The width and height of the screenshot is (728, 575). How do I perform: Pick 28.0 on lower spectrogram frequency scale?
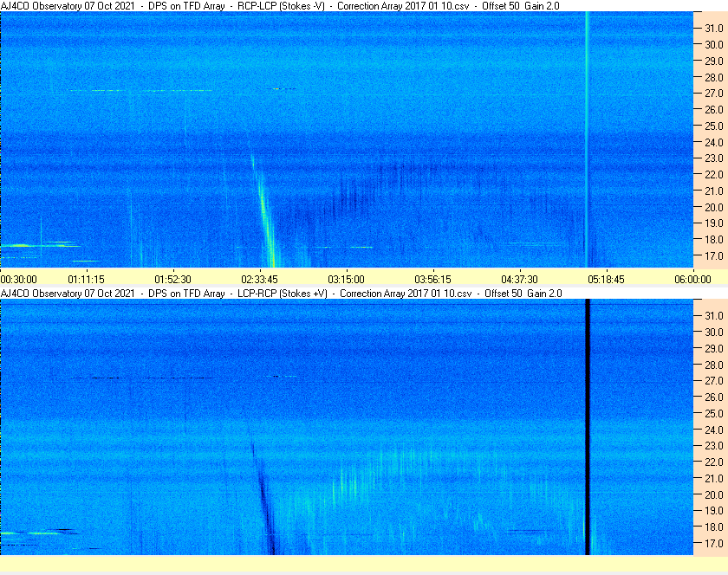click(x=714, y=365)
